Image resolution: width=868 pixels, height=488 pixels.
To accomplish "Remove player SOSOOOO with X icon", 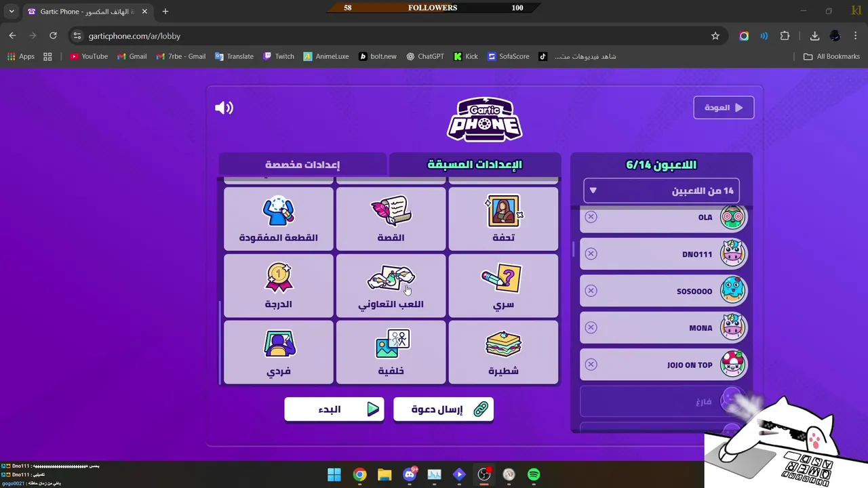I will click(x=591, y=291).
